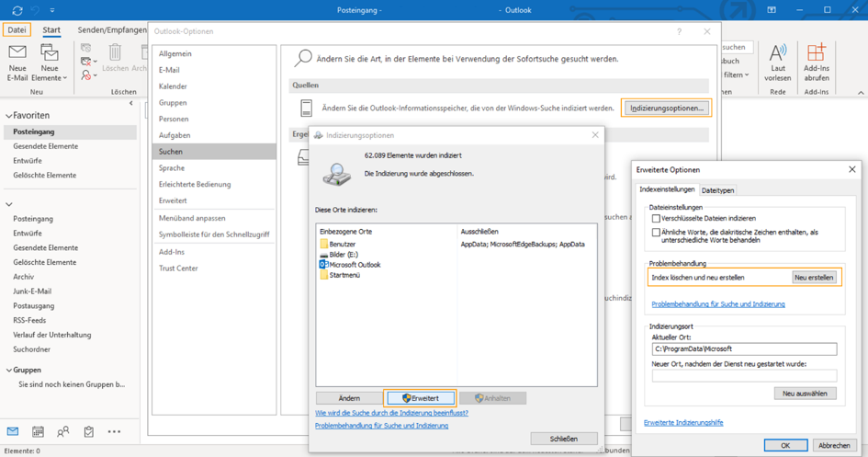The width and height of the screenshot is (868, 457).
Task: Switch to the Dateitypen tab
Action: pyautogui.click(x=717, y=190)
